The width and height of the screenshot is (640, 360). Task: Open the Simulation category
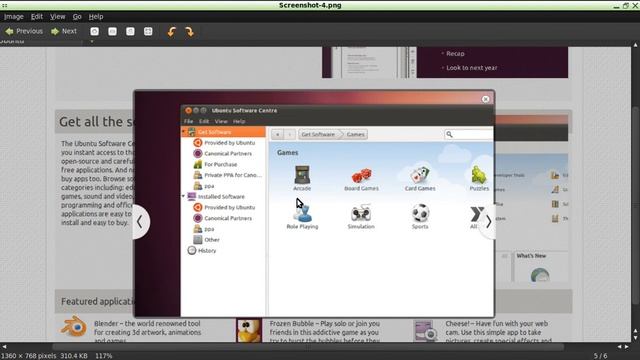tap(361, 216)
